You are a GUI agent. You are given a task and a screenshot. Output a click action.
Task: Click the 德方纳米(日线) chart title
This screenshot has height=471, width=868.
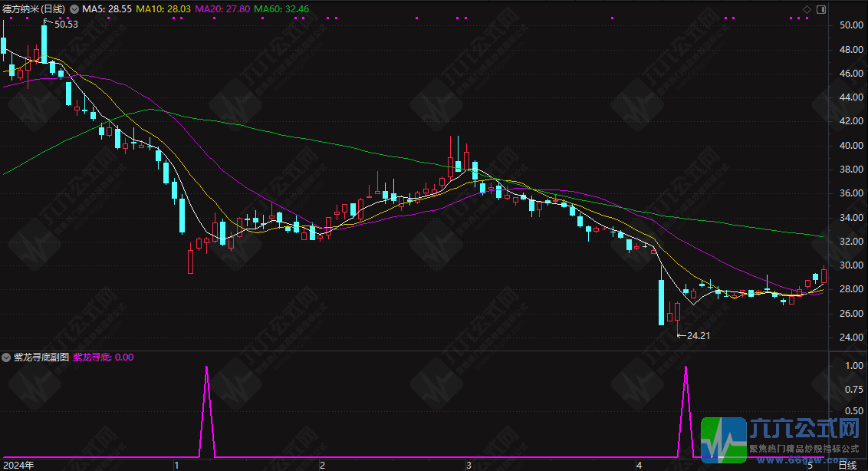[x=34, y=9]
